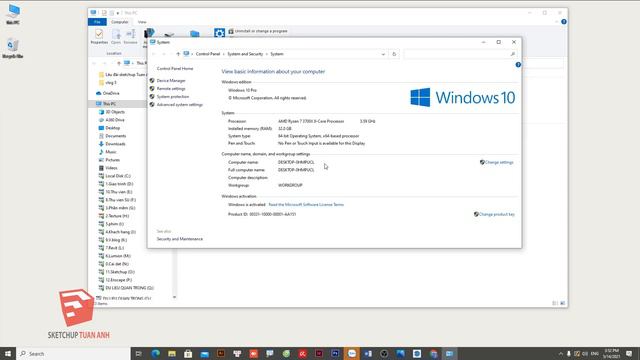Go up one level in System window
Viewport: 640px width, 360px height.
click(x=178, y=54)
